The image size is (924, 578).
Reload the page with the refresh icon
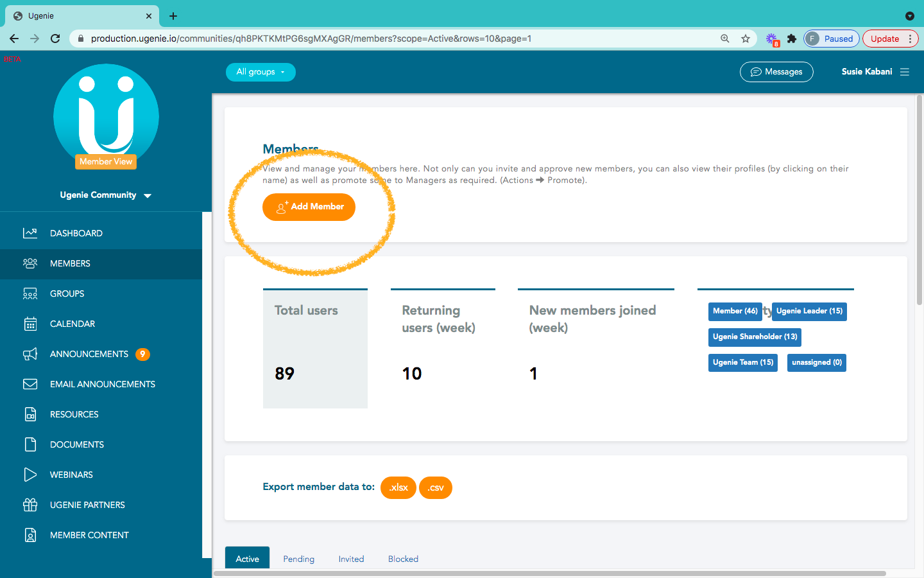(55, 39)
